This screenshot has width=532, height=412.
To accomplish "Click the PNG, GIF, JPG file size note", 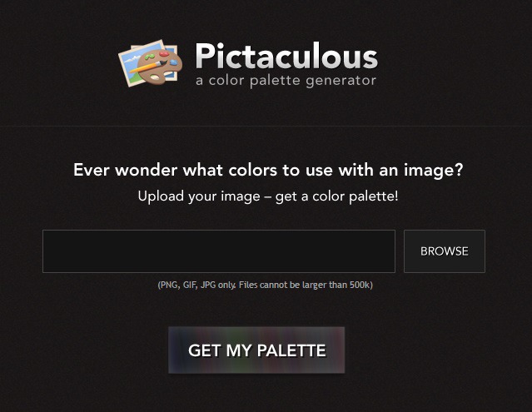I will [266, 285].
